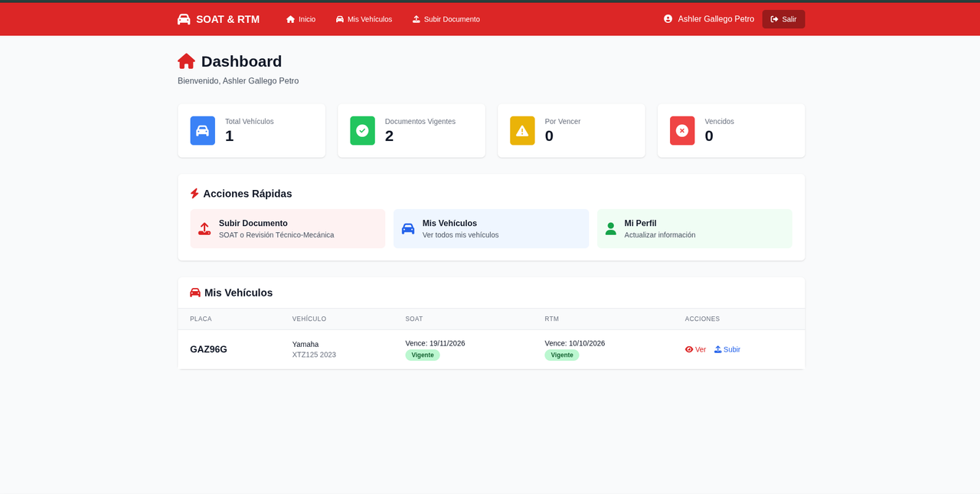
Task: Click the ACCIONES column header
Action: [702, 319]
